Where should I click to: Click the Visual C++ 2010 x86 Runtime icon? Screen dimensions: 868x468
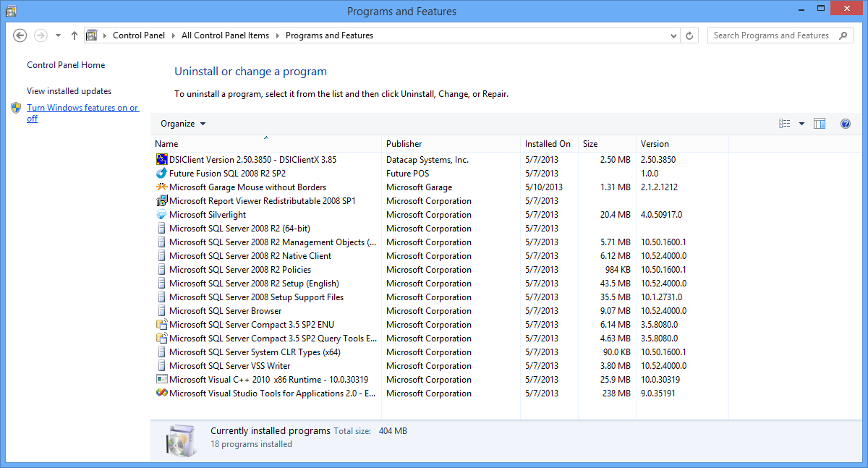click(161, 380)
